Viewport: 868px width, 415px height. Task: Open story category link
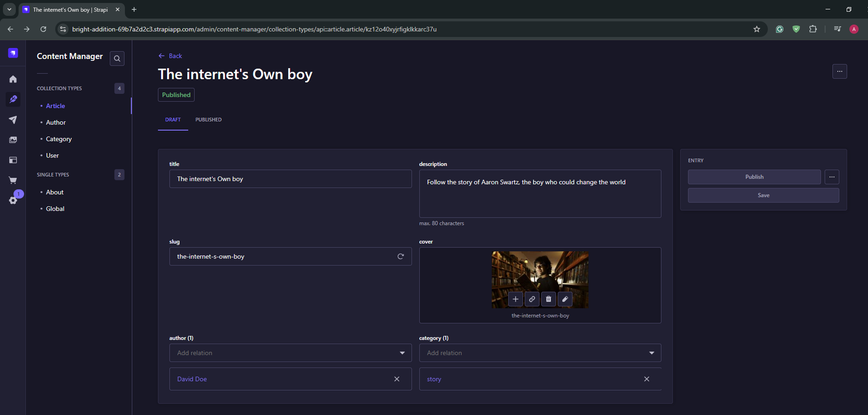coord(434,379)
